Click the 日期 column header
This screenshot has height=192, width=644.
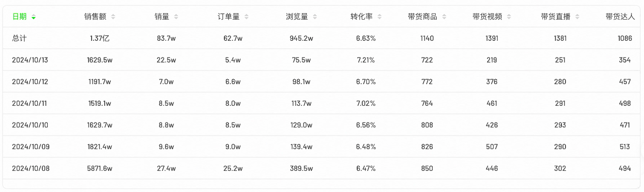click(20, 17)
